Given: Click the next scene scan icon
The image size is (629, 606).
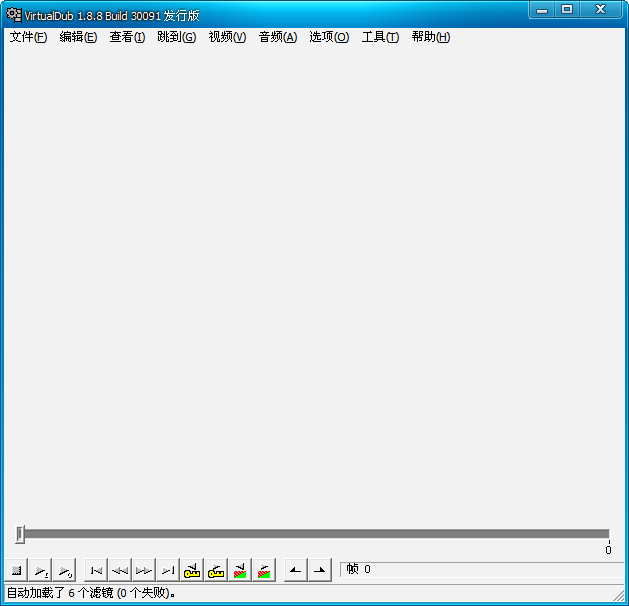Looking at the screenshot, I should (x=264, y=571).
